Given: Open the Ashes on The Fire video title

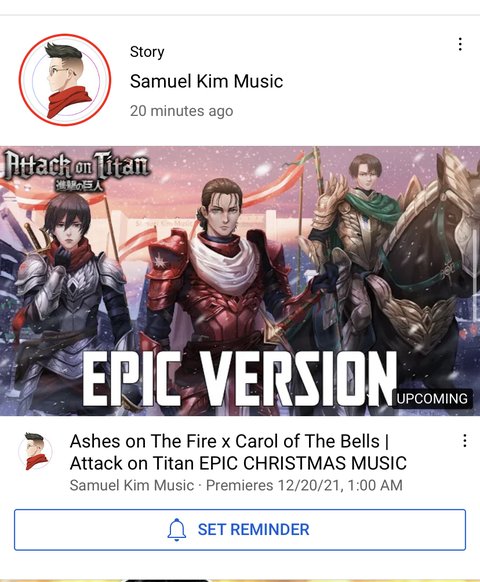Looking at the screenshot, I should 238,452.
